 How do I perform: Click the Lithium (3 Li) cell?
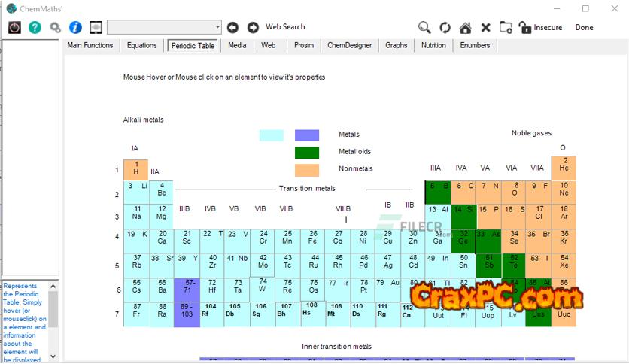tap(136, 193)
